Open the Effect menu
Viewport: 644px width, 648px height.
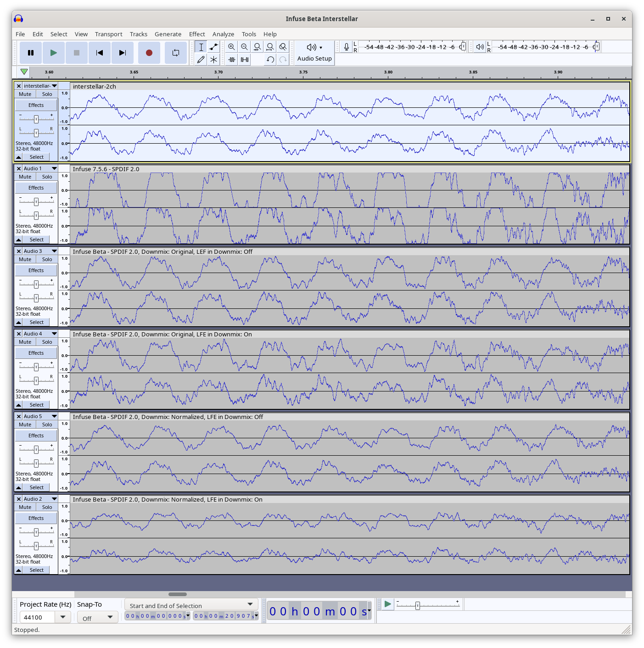tap(197, 34)
